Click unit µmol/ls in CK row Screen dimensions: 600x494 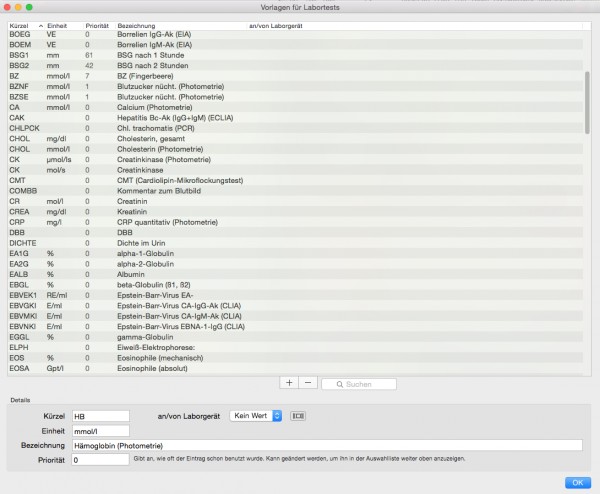click(59, 160)
